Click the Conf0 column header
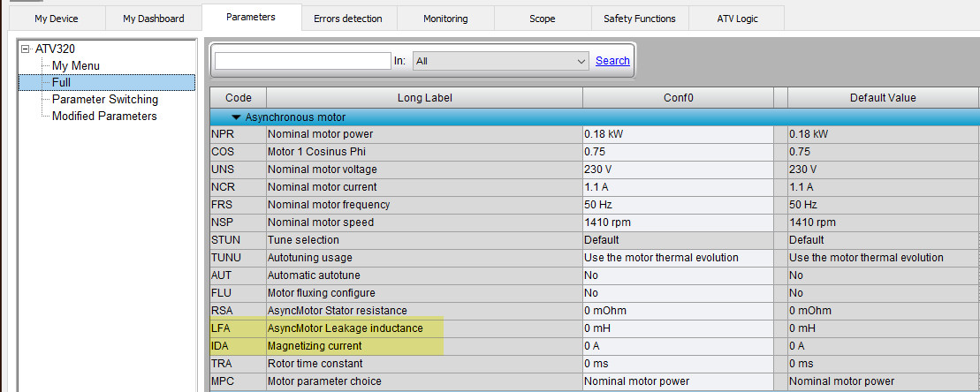The image size is (980, 392). point(678,98)
